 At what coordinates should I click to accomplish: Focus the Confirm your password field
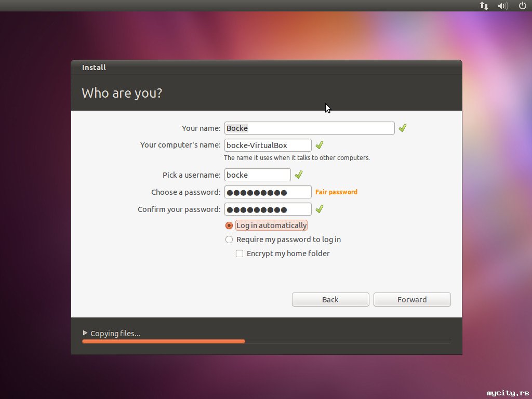(268, 209)
